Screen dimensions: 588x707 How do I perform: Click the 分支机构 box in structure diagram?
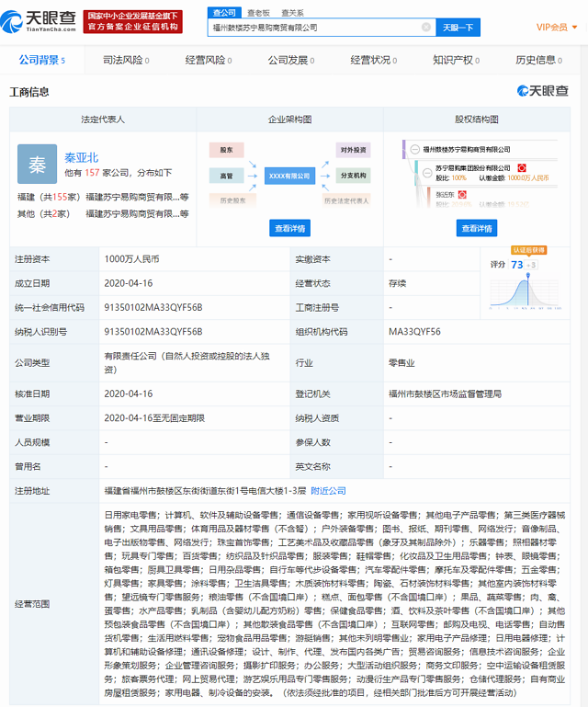click(x=353, y=176)
